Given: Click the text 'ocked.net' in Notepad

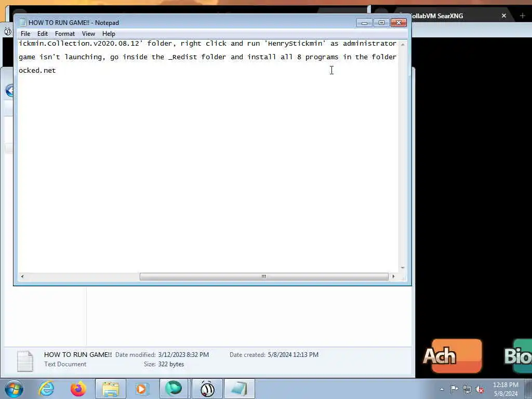Looking at the screenshot, I should 37,71.
